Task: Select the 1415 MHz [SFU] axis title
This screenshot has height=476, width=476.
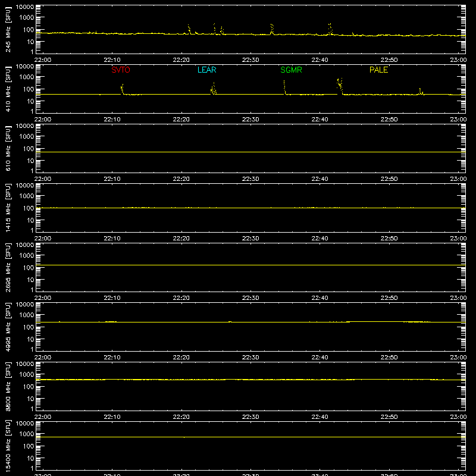Action: [8, 208]
